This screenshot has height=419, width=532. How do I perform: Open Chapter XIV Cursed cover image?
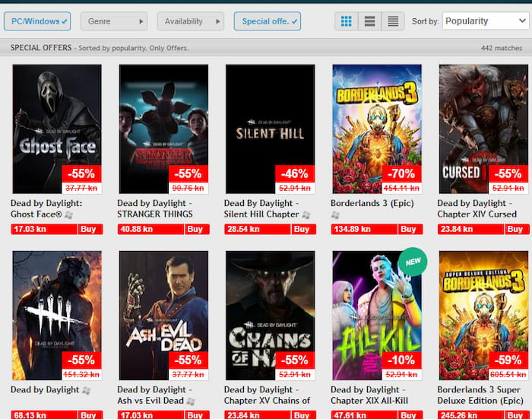click(x=483, y=129)
